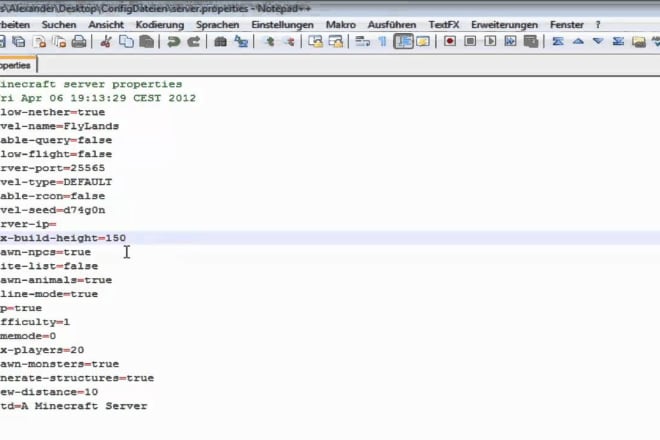Open Find using the binoculars icon
This screenshot has width=660, height=440.
[221, 42]
